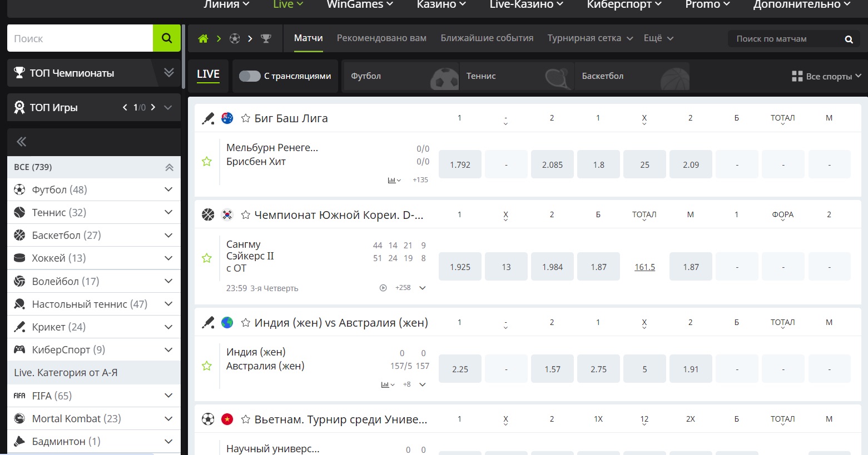Open the Линия menu
Screen dimensions: 868x455
(226, 4)
